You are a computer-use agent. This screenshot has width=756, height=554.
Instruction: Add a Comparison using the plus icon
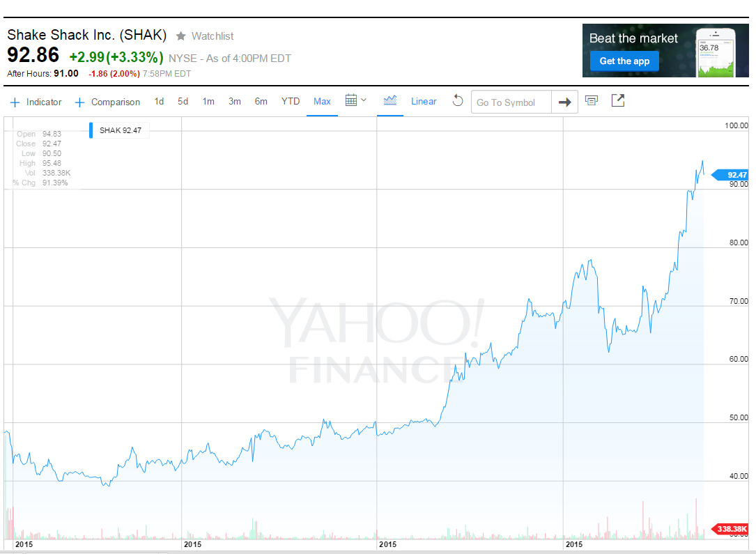click(79, 102)
